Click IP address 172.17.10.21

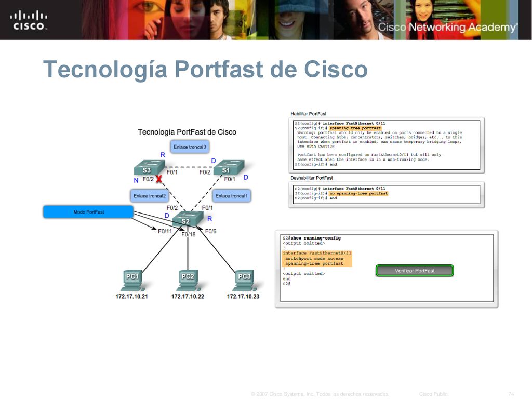131,296
